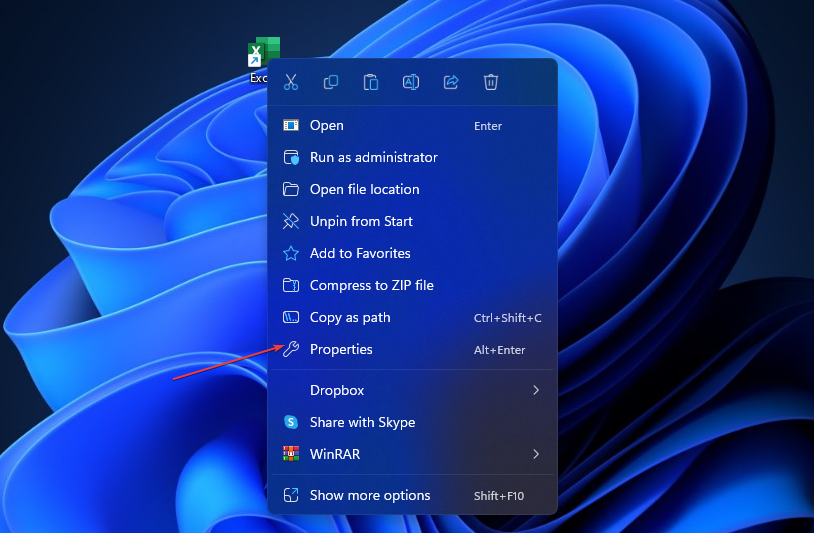Viewport: 814px width, 533px height.
Task: Click the Show more options expand icon
Action: coord(291,495)
